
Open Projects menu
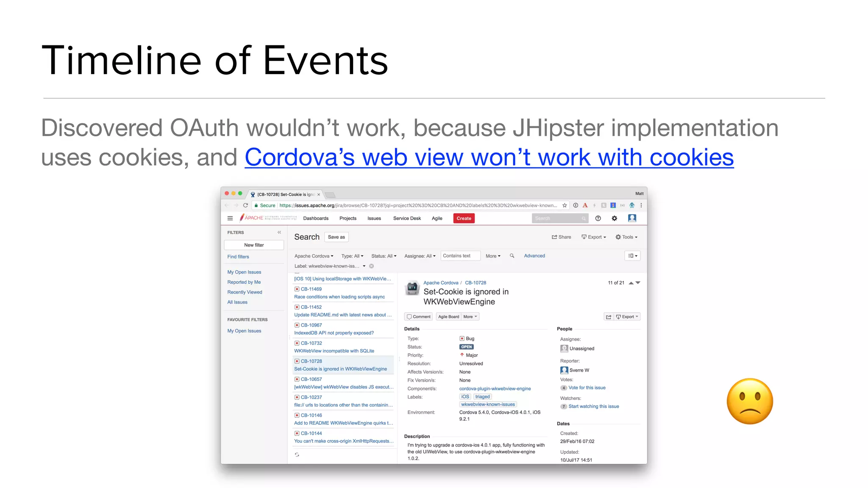click(348, 219)
